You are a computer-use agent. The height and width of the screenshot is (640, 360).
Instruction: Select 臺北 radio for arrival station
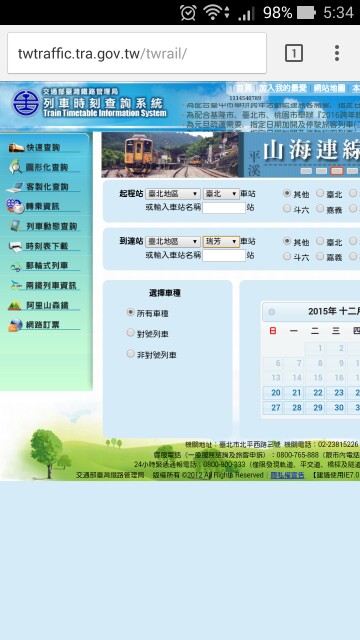point(320,241)
